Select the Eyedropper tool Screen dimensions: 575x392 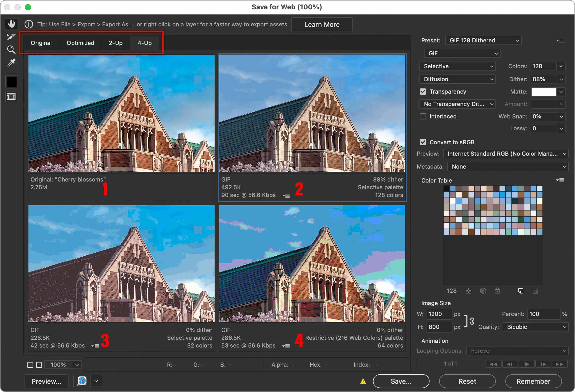pyautogui.click(x=11, y=63)
